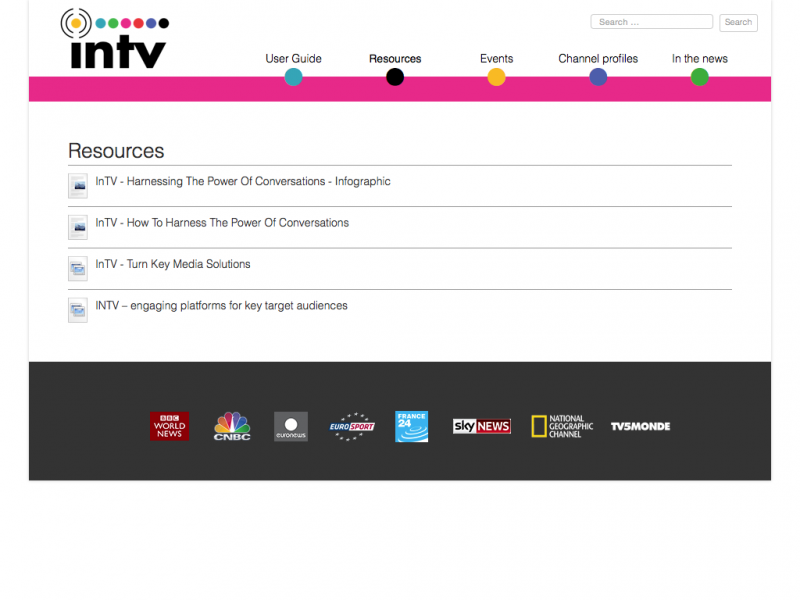Go to In the news
800x600 pixels.
699,59
